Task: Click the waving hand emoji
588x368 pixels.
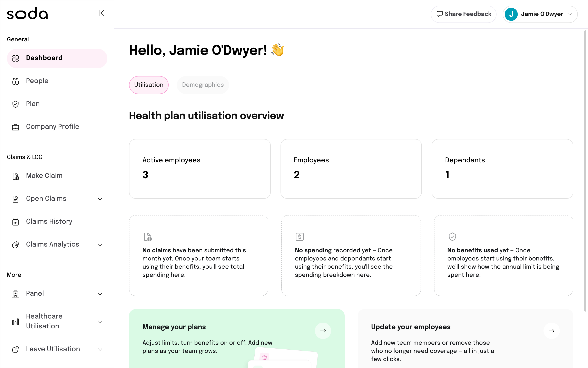Action: pos(277,50)
